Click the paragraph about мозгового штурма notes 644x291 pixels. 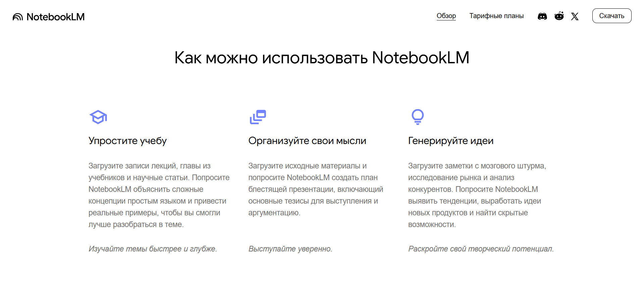pos(477,195)
